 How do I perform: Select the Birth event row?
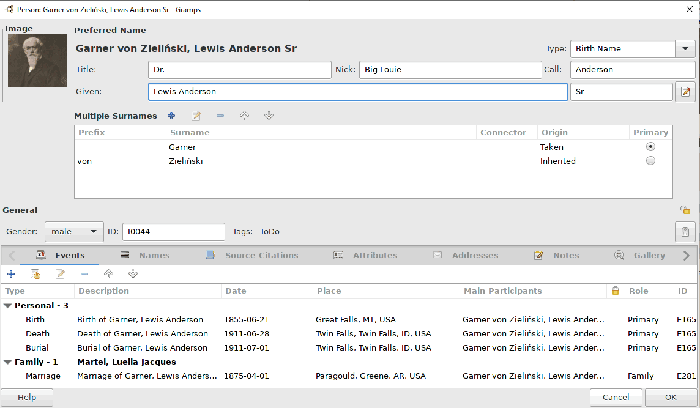click(x=348, y=320)
